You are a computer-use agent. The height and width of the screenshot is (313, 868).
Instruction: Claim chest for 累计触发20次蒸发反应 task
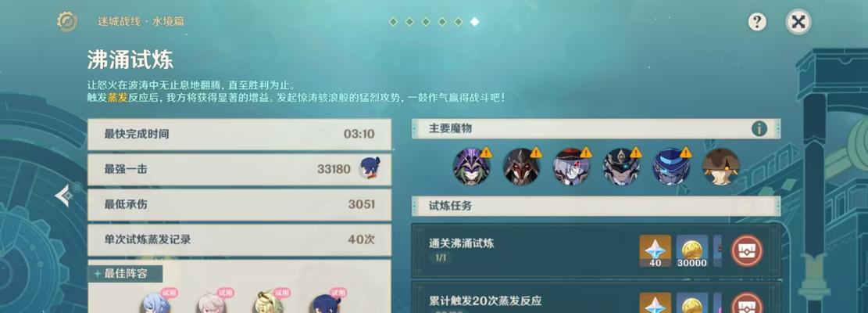[x=747, y=303]
